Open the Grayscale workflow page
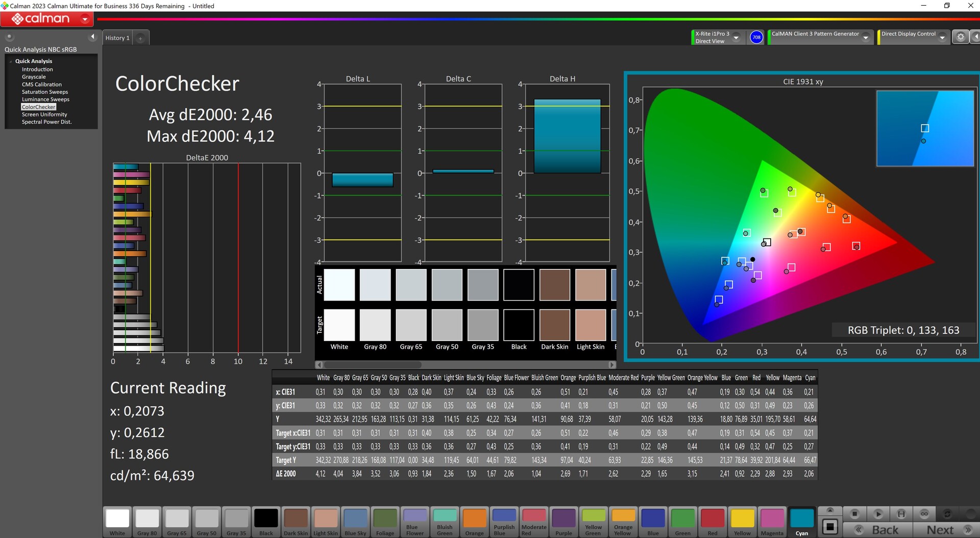 click(x=34, y=77)
